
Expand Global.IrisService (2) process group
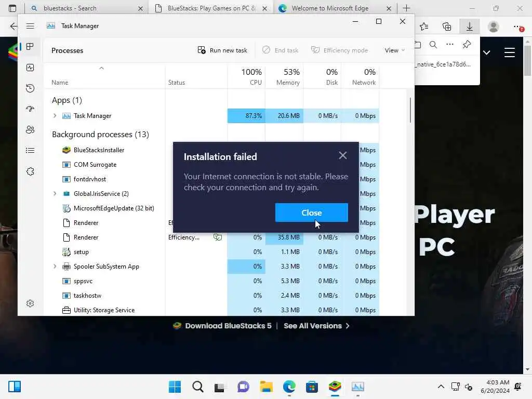55,193
